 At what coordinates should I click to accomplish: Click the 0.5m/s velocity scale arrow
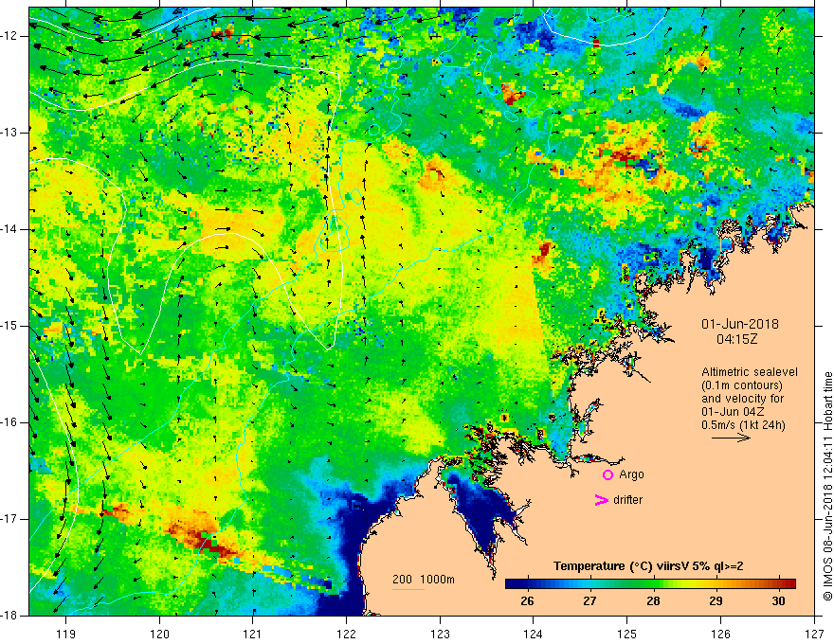731,438
